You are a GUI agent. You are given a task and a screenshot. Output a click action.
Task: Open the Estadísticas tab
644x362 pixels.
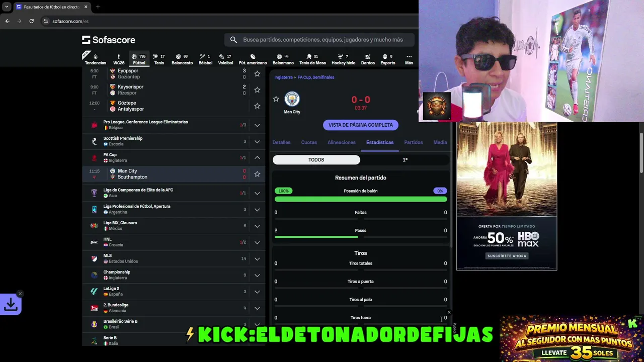pyautogui.click(x=380, y=142)
